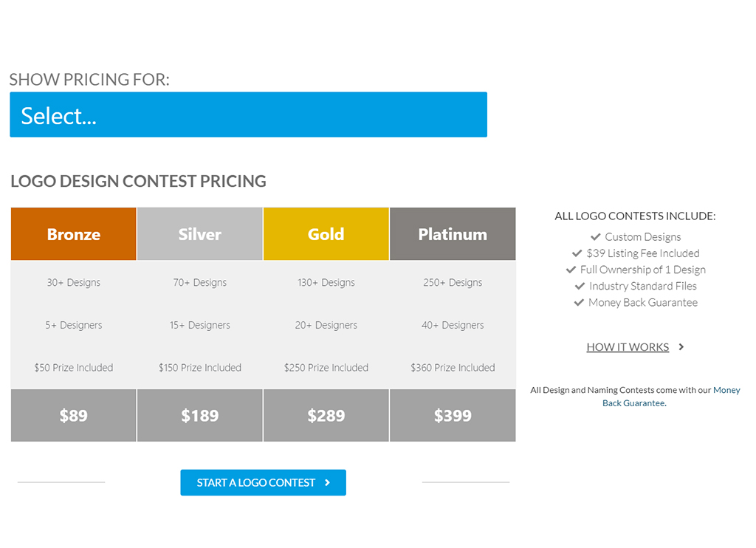Choose the $189 Silver price cell
Viewport: 756px width, 548px height.
click(200, 415)
